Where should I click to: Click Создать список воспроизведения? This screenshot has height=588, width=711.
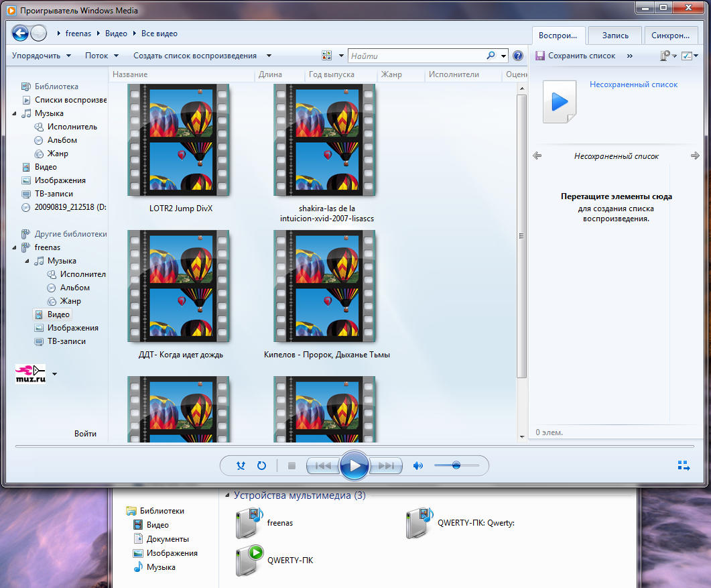coord(195,56)
